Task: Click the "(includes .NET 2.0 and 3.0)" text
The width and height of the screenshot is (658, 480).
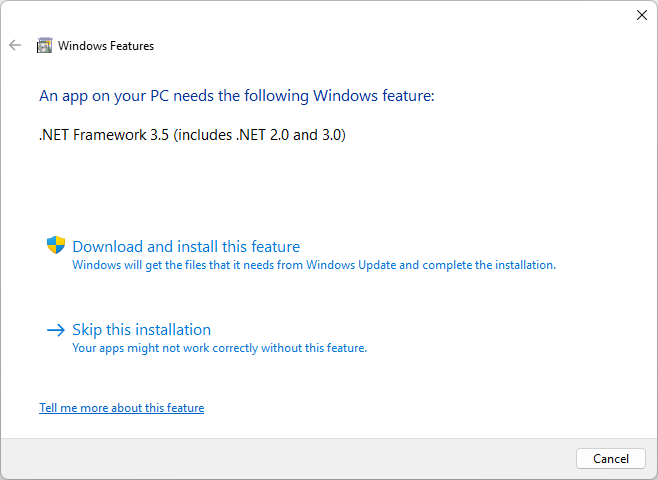Action: [260, 135]
